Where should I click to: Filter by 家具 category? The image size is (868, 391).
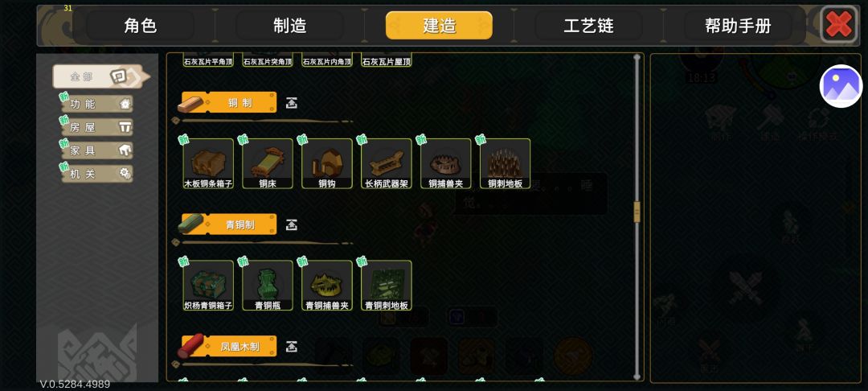97,150
